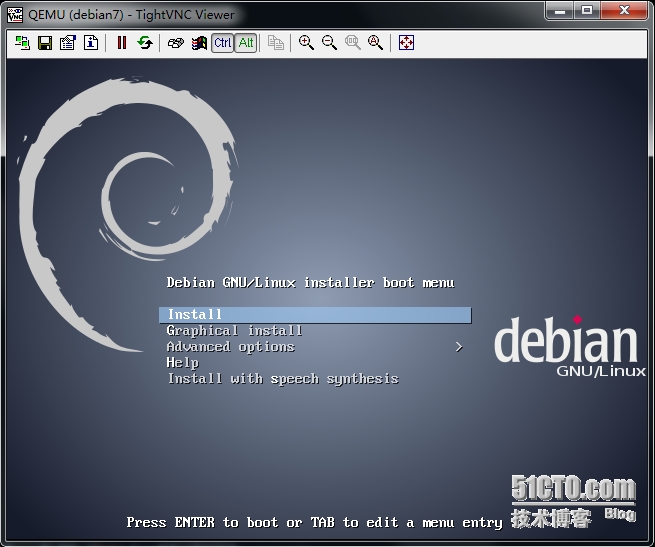Click the New connection toolbar icon
This screenshot has height=547, width=655.
[22, 43]
